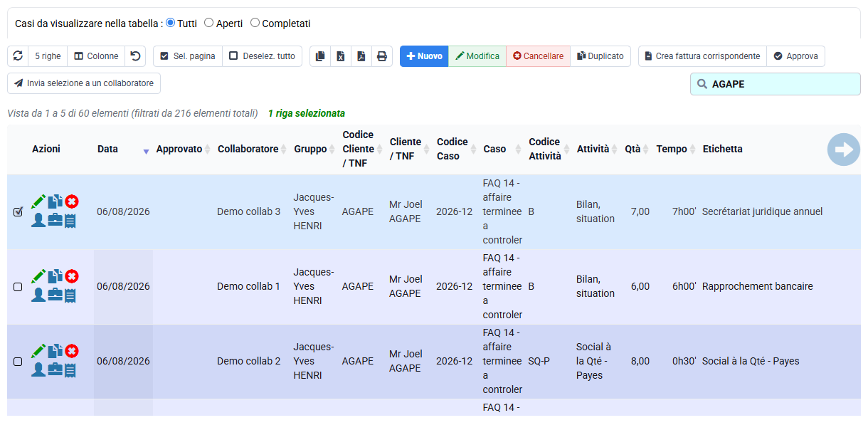Sort by Codice Cliente / TNF header
This screenshot has height=430, width=868.
(x=363, y=150)
